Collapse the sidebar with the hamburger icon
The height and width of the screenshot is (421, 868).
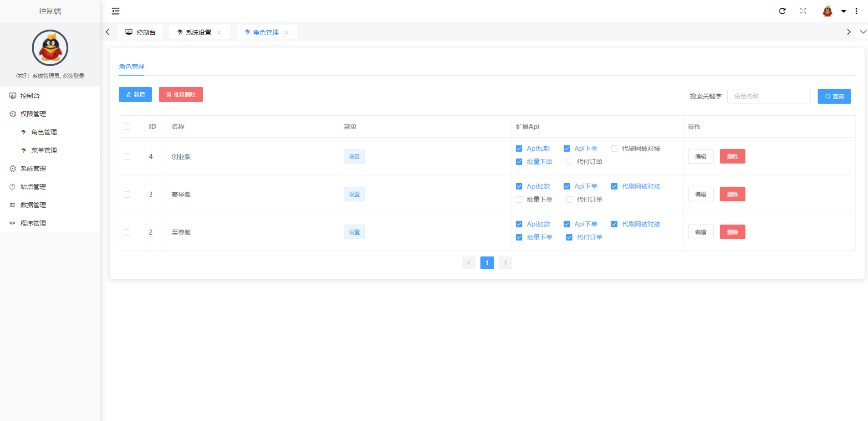pos(115,11)
